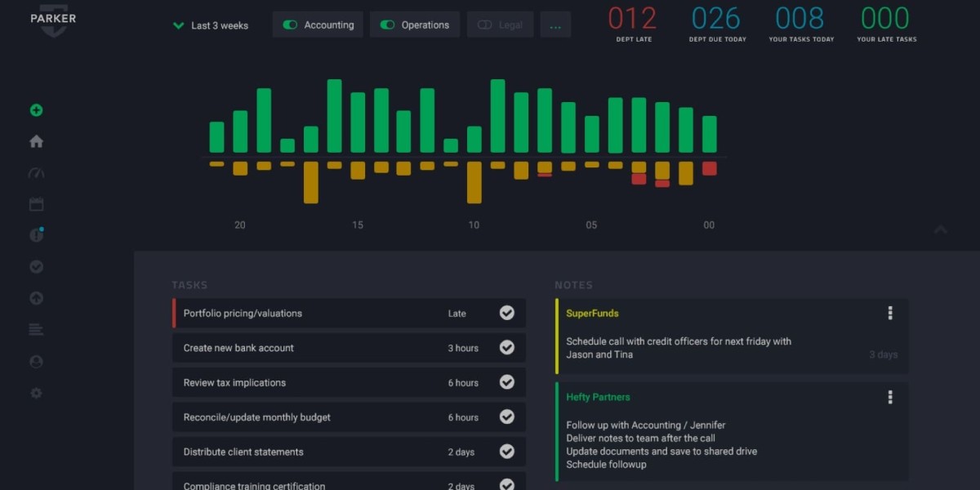Click the Deliver notes to team line

click(x=640, y=438)
